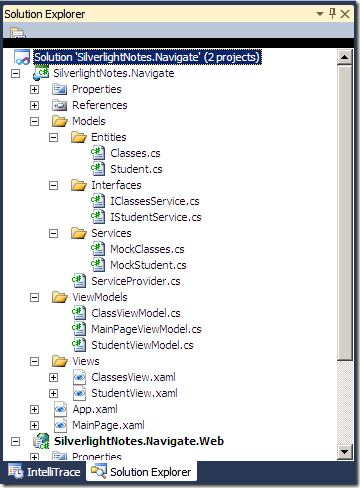The height and width of the screenshot is (488, 360).
Task: Click the C# file icon for IStudentService.cs
Action: pos(98,217)
